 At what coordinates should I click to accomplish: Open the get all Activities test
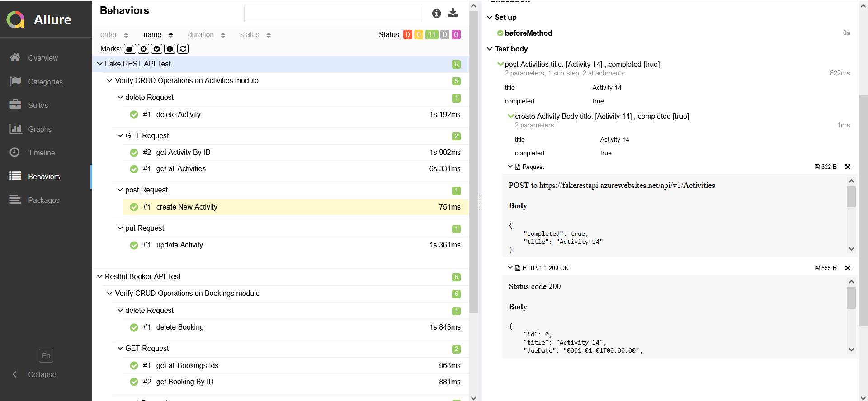pos(296,169)
